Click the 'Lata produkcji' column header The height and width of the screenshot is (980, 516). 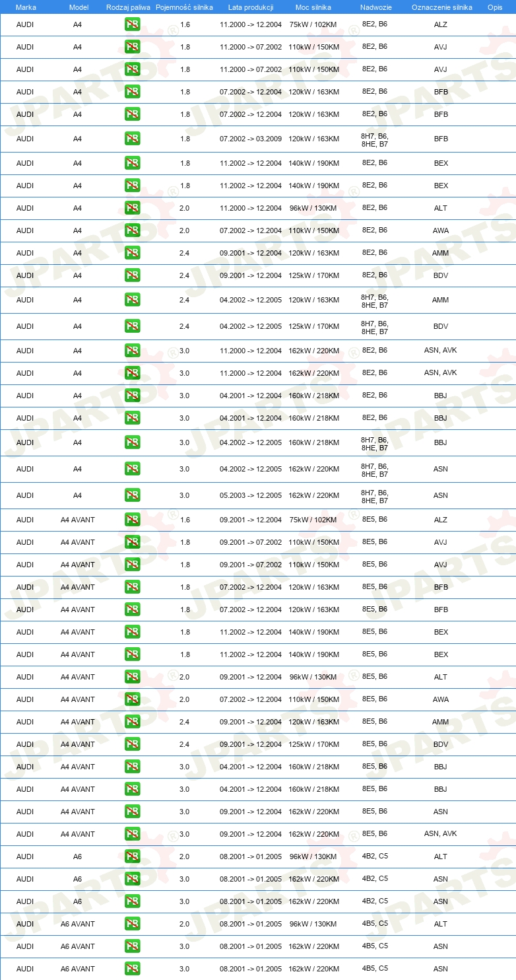[x=251, y=7]
